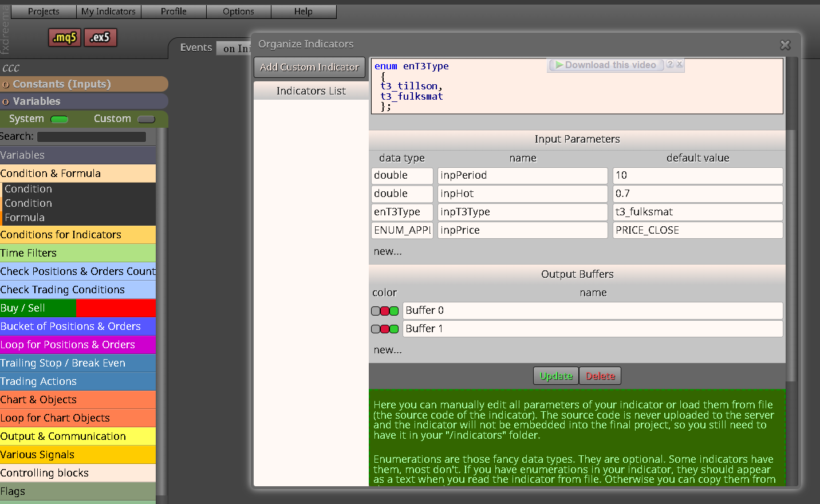Screen dimensions: 820x504
Task: Expand Output & Communication category
Action: [x=78, y=436]
